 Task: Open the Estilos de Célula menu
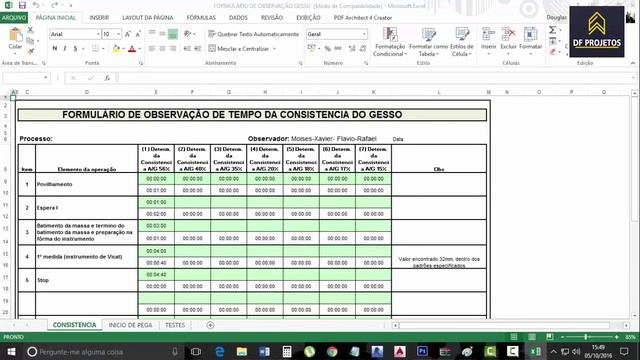pos(462,42)
